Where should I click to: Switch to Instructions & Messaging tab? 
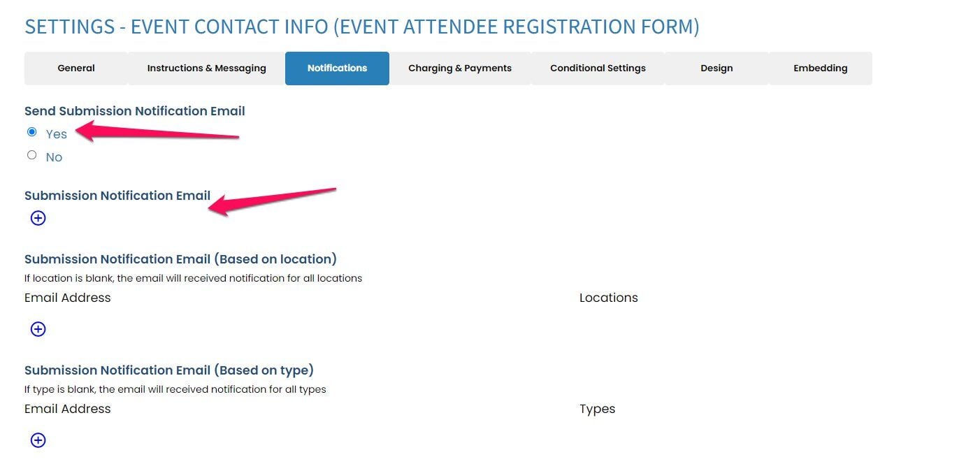point(206,68)
